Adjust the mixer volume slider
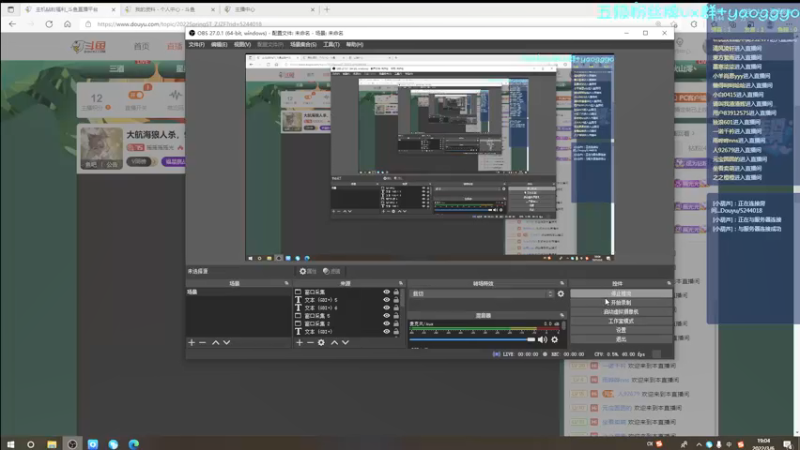This screenshot has height=450, width=800. click(x=472, y=339)
